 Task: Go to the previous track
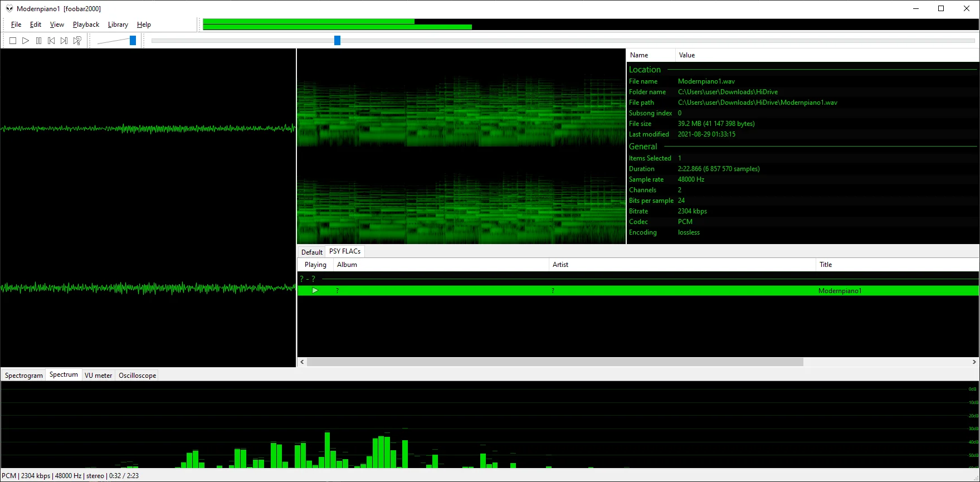pyautogui.click(x=51, y=41)
